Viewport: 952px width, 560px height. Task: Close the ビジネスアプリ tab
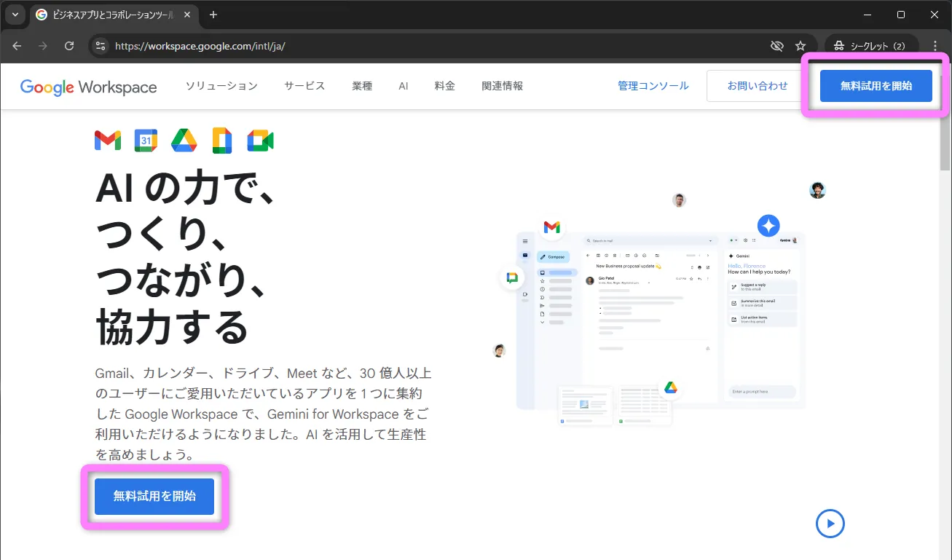point(186,15)
